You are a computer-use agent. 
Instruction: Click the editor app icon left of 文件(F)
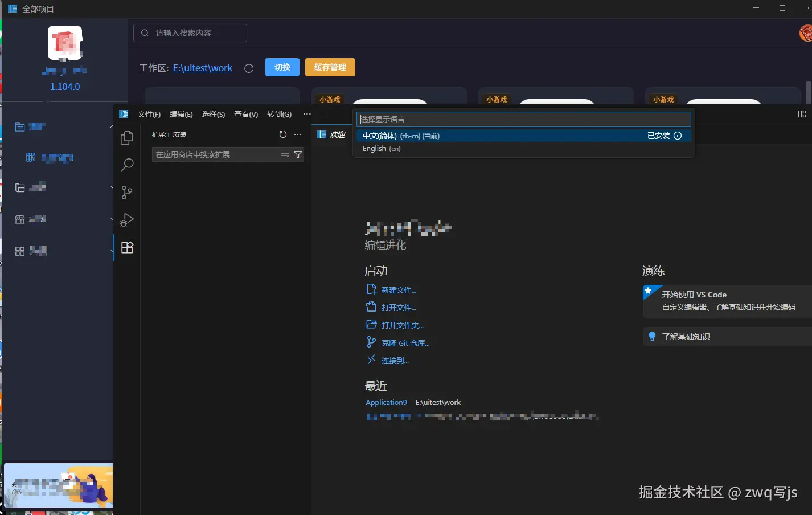(x=124, y=114)
